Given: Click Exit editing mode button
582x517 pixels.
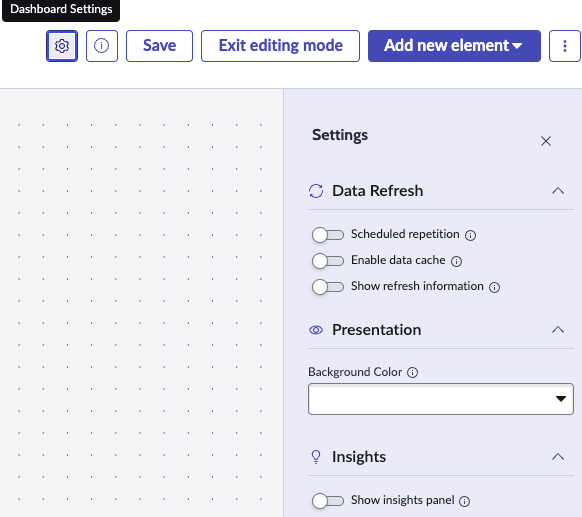Looking at the screenshot, I should point(280,46).
